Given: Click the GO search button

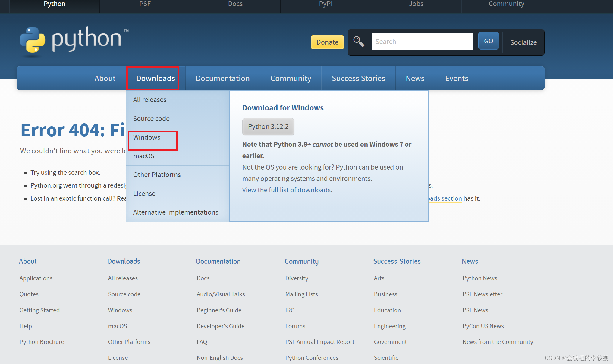Looking at the screenshot, I should (x=489, y=41).
